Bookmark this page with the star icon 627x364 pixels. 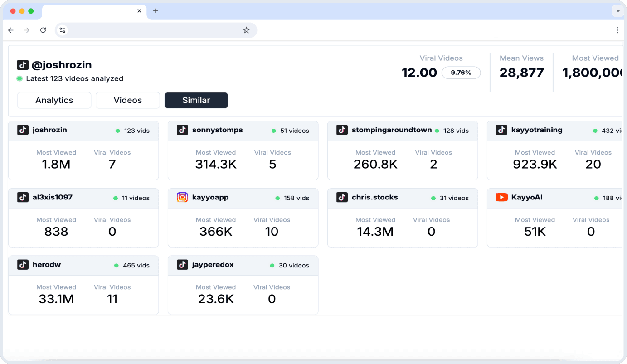click(x=246, y=30)
